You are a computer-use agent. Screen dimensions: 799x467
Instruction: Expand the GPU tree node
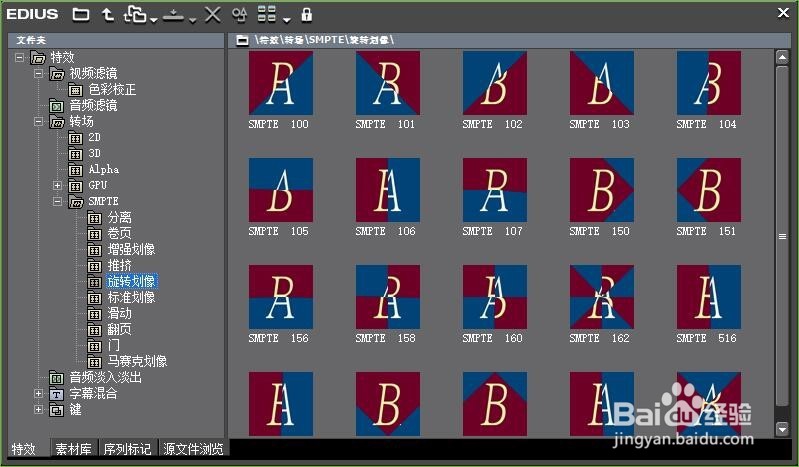click(57, 186)
